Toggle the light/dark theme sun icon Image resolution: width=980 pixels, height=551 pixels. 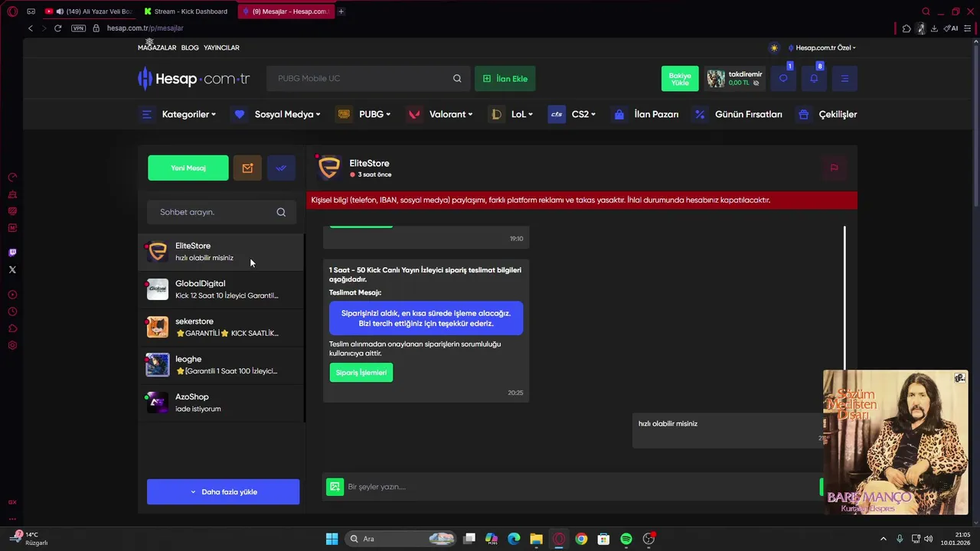pos(774,47)
